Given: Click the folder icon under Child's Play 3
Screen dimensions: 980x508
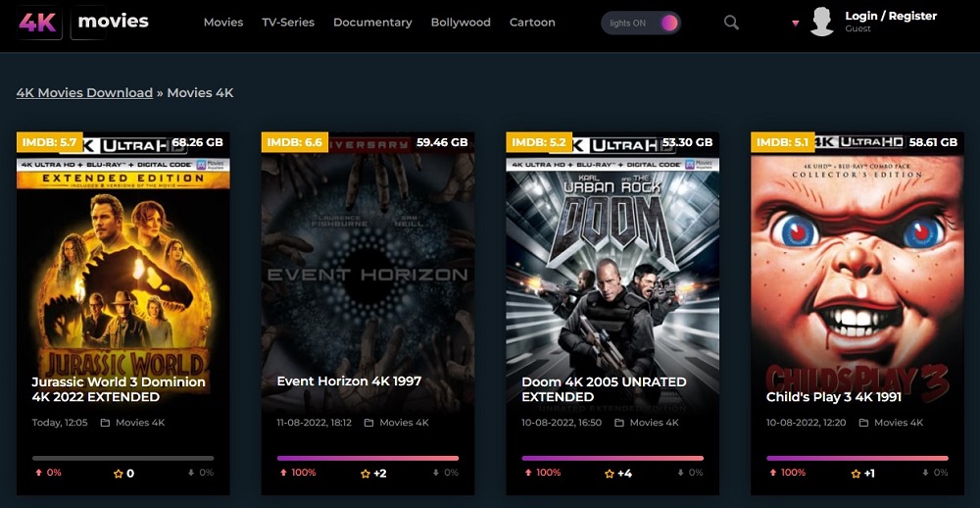Looking at the screenshot, I should pyautogui.click(x=863, y=423).
